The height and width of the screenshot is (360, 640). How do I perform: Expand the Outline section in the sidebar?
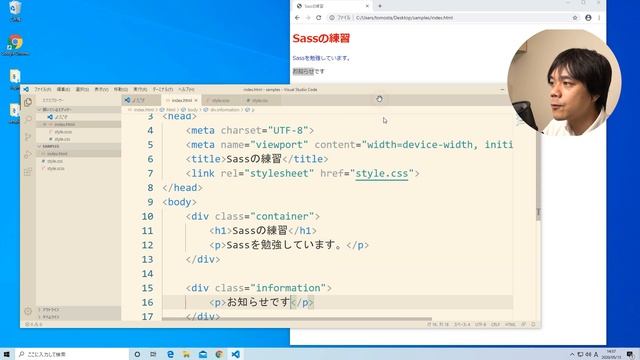pos(79,310)
